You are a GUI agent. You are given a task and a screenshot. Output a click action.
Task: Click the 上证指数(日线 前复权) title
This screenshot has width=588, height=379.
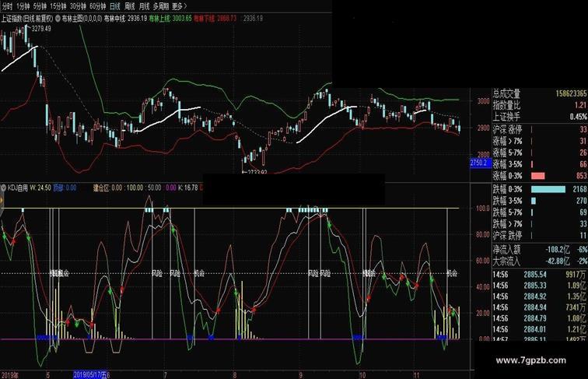coord(27,18)
